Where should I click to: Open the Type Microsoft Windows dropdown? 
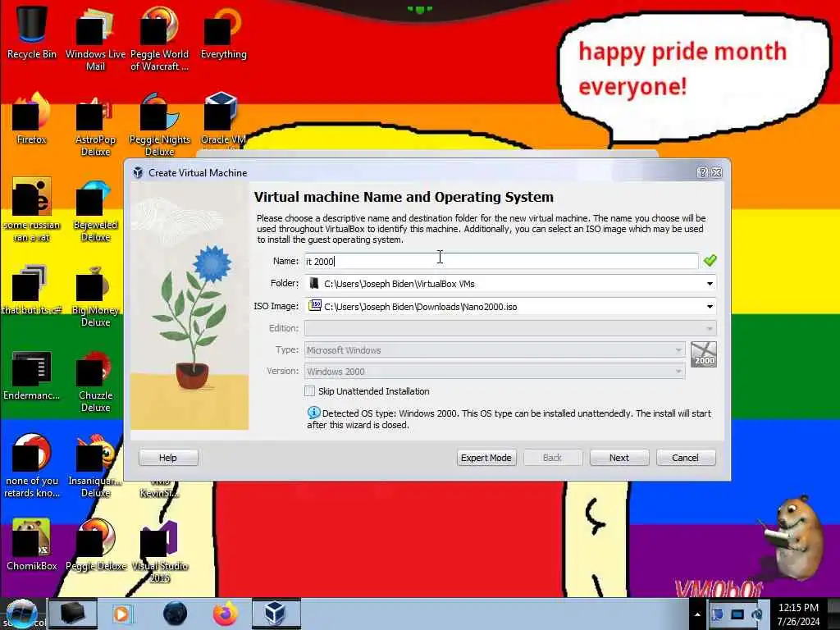tap(495, 349)
